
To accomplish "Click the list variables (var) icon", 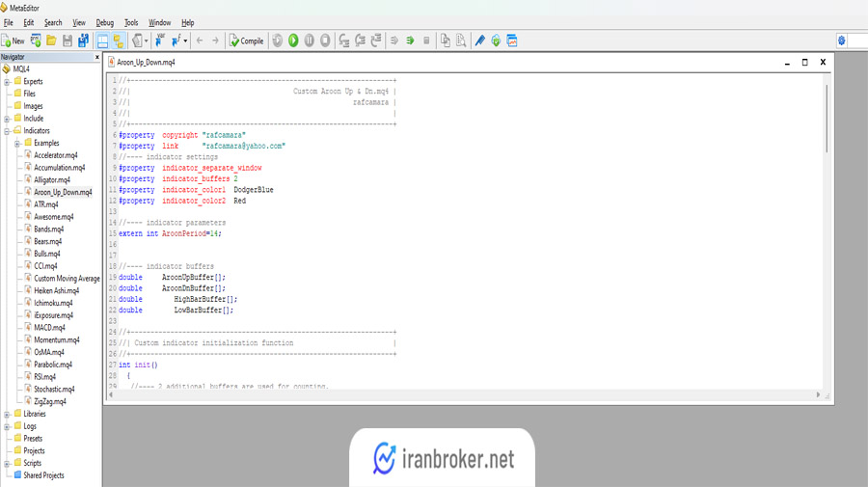I will [160, 41].
